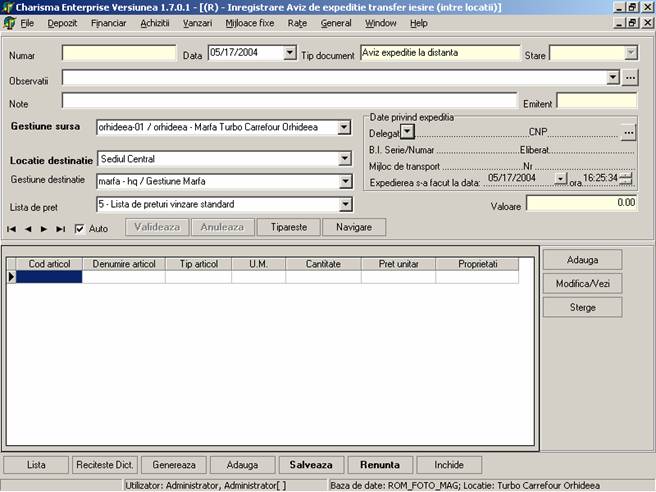
Task: Go to last record navigation arrow
Action: click(61, 229)
